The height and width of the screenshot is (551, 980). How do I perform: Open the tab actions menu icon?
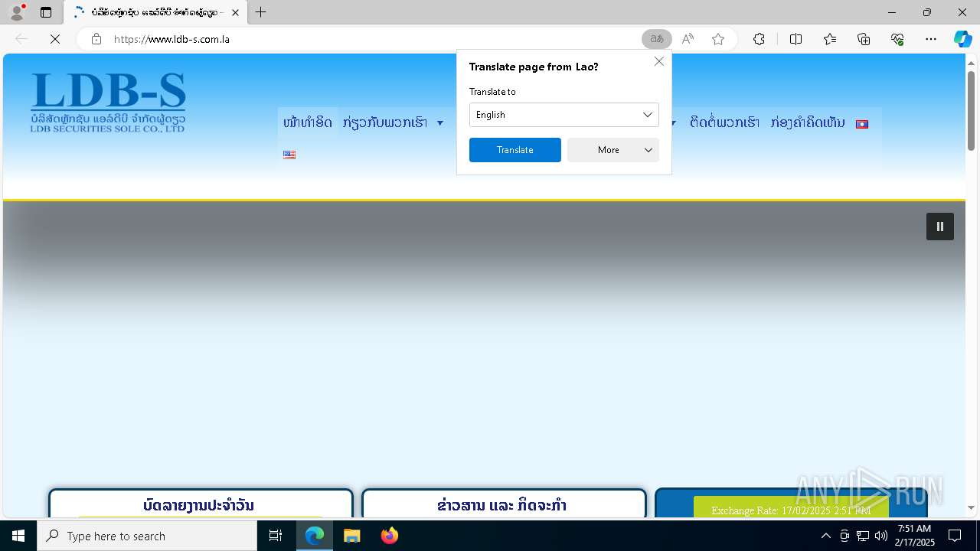(46, 12)
